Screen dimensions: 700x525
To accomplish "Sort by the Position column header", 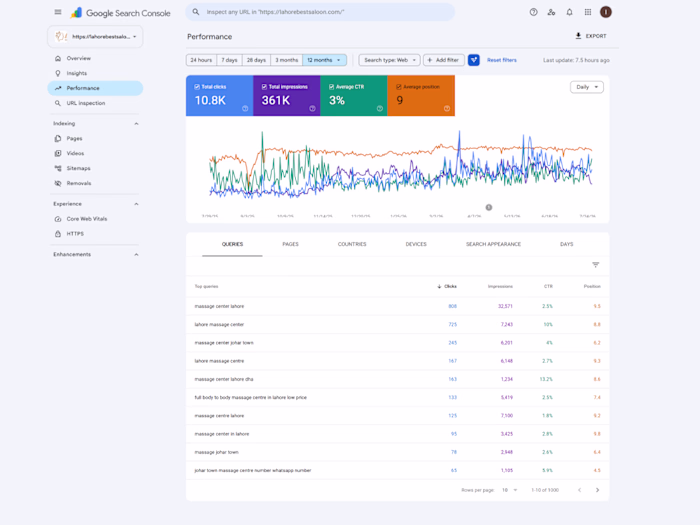I will click(x=592, y=287).
